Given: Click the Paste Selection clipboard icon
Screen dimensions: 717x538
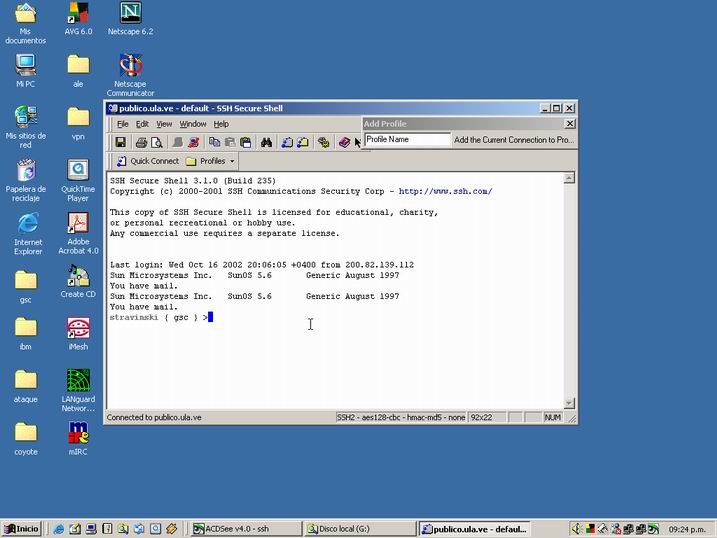Looking at the screenshot, I should tap(246, 142).
